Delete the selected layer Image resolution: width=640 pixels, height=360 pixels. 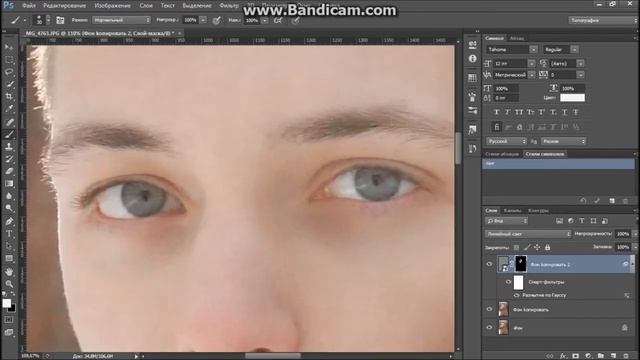point(626,356)
